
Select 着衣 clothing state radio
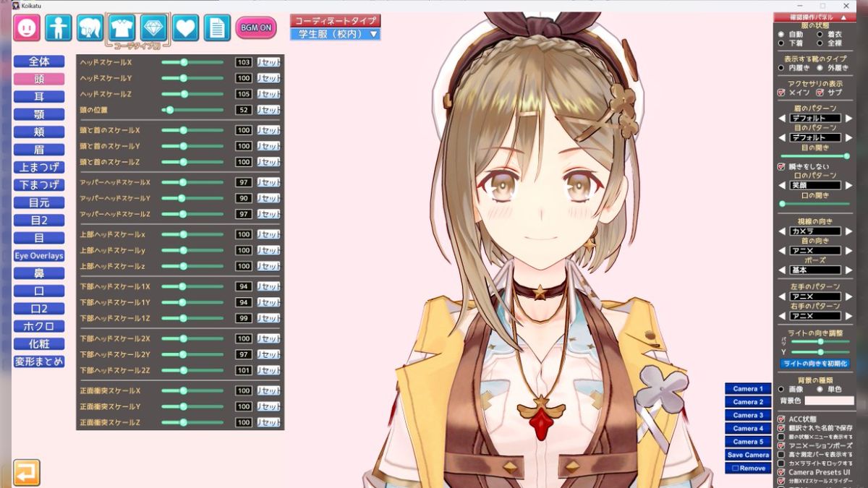pos(820,34)
